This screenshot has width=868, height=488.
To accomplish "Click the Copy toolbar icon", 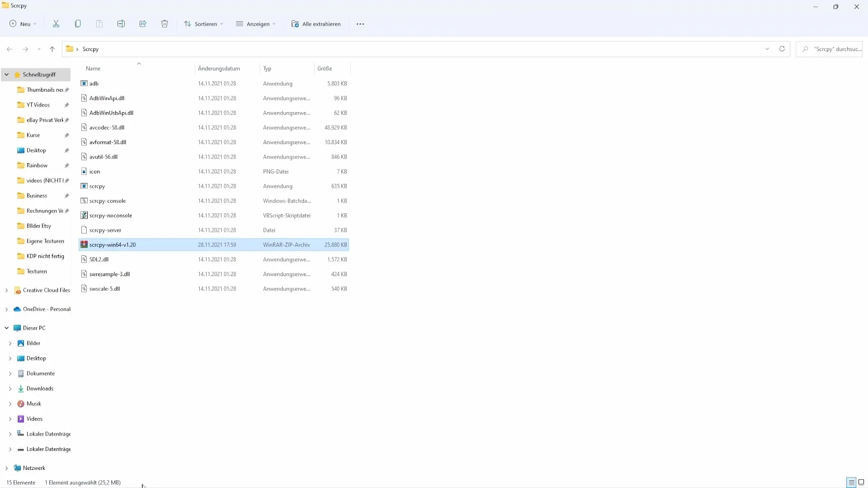I will 78,24.
